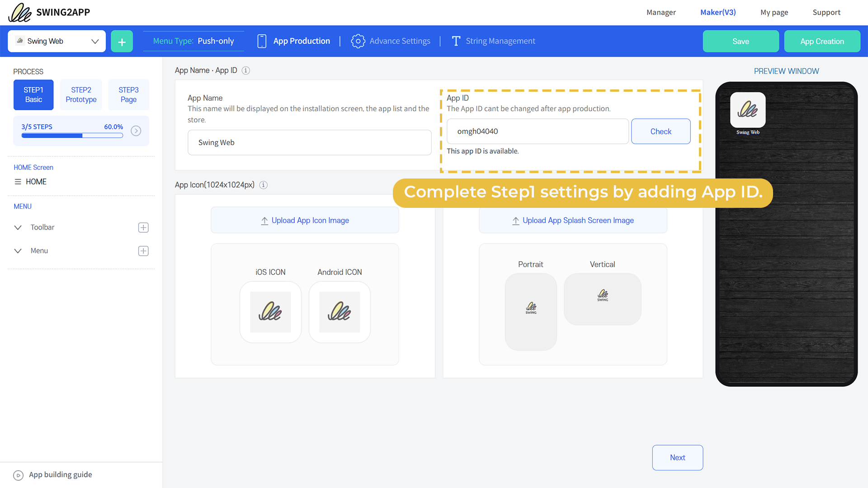Click the HOME hamburger icon
This screenshot has height=488, width=868.
point(18,182)
